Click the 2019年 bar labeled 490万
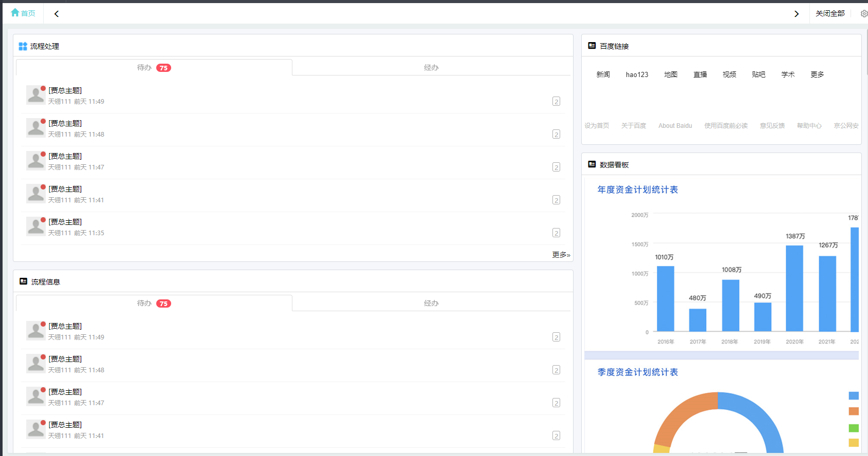Screen dimensions: 868x456 coord(763,317)
